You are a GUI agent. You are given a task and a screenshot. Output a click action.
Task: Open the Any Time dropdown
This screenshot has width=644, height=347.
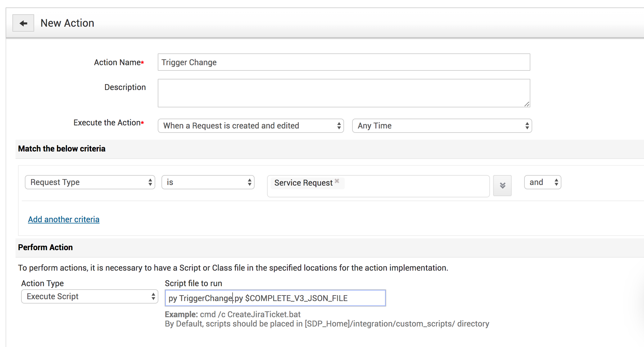[x=442, y=126]
